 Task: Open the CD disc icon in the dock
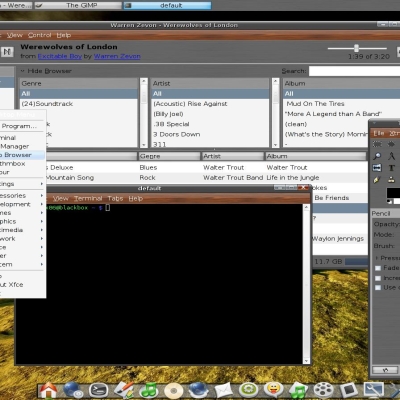(174, 391)
